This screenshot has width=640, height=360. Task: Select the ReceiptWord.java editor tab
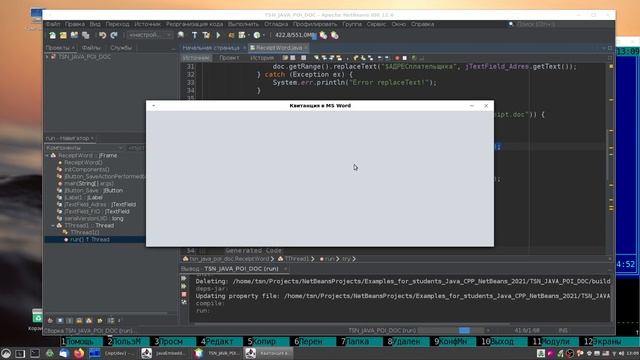click(279, 48)
